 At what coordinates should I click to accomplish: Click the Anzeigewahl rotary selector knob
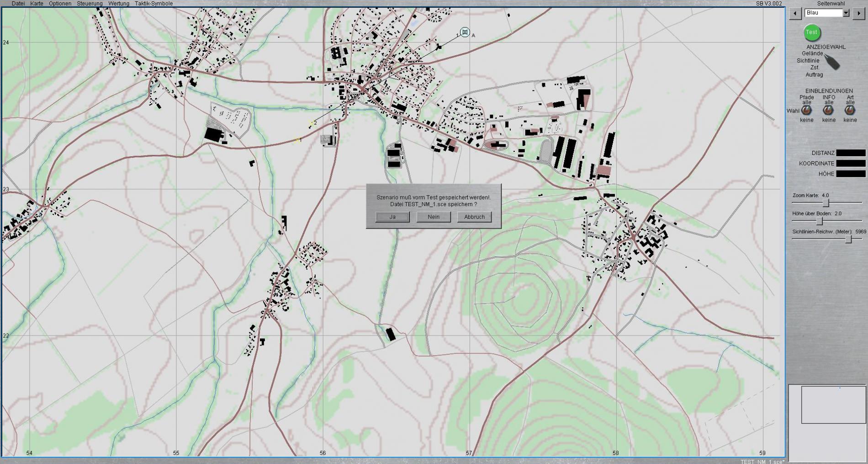(x=832, y=62)
